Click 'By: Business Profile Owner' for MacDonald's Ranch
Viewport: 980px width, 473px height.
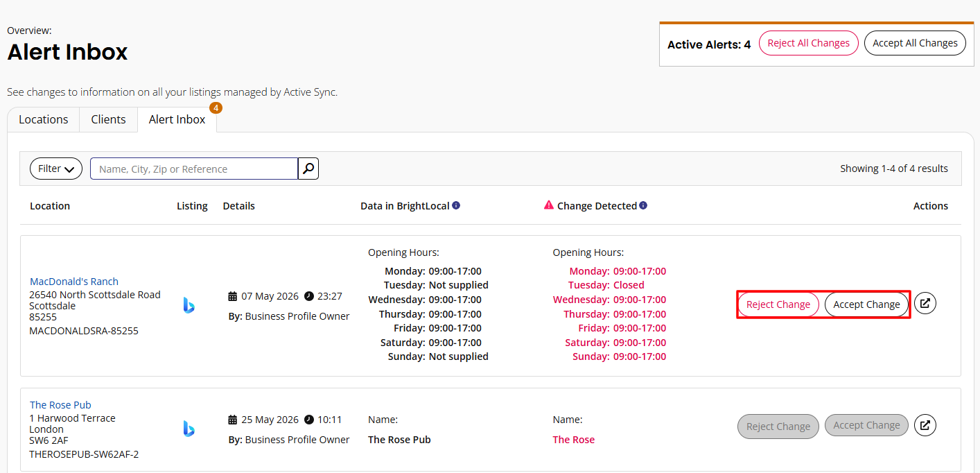pyautogui.click(x=289, y=316)
